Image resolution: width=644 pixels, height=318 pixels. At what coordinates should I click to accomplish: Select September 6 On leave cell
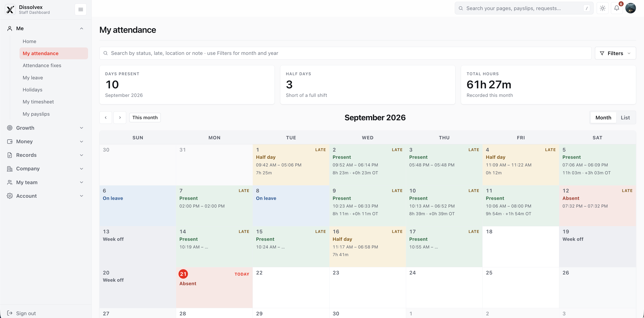click(138, 206)
